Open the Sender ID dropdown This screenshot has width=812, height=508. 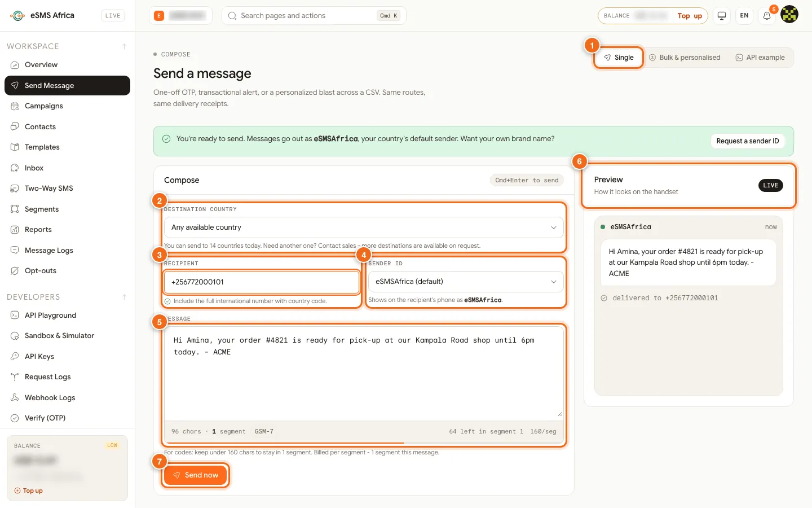pos(466,282)
